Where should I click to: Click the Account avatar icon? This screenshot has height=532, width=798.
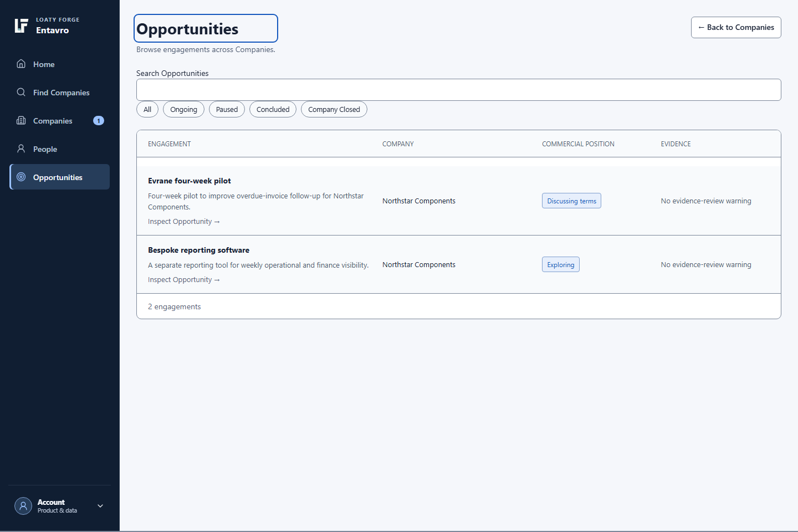(x=23, y=506)
